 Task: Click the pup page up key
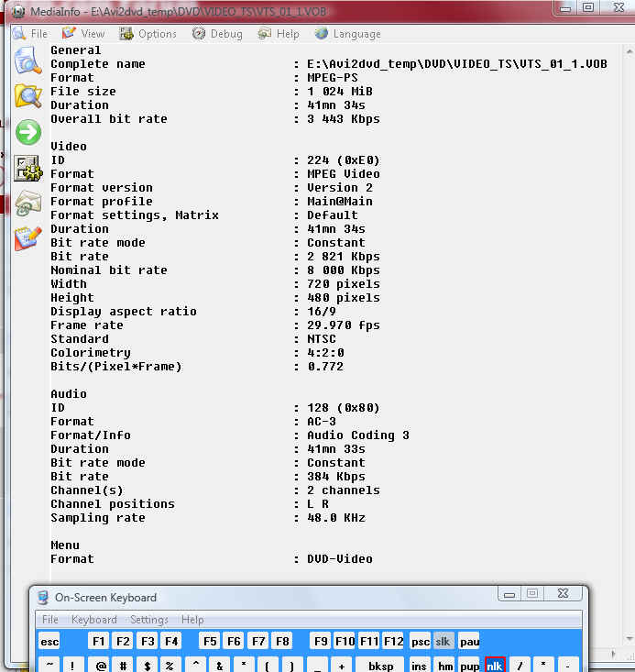click(470, 666)
